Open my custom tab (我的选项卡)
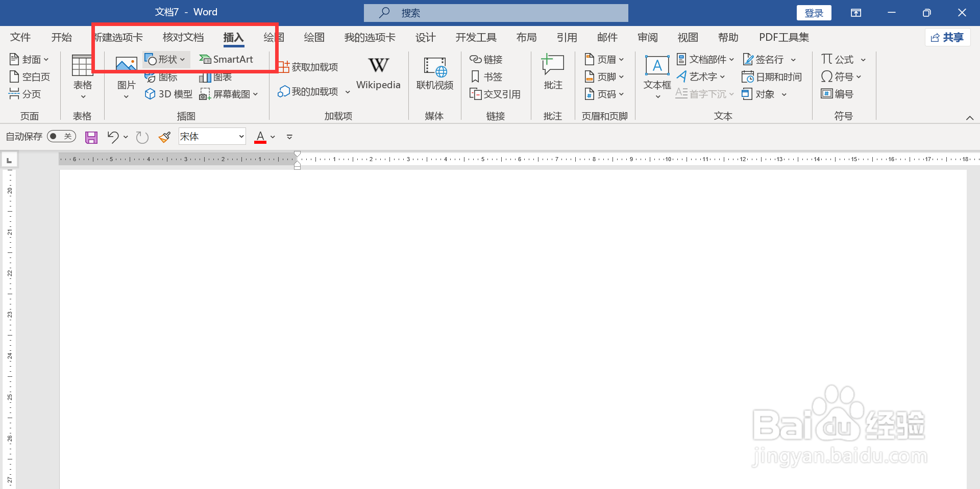Viewport: 980px width, 489px height. [x=370, y=37]
